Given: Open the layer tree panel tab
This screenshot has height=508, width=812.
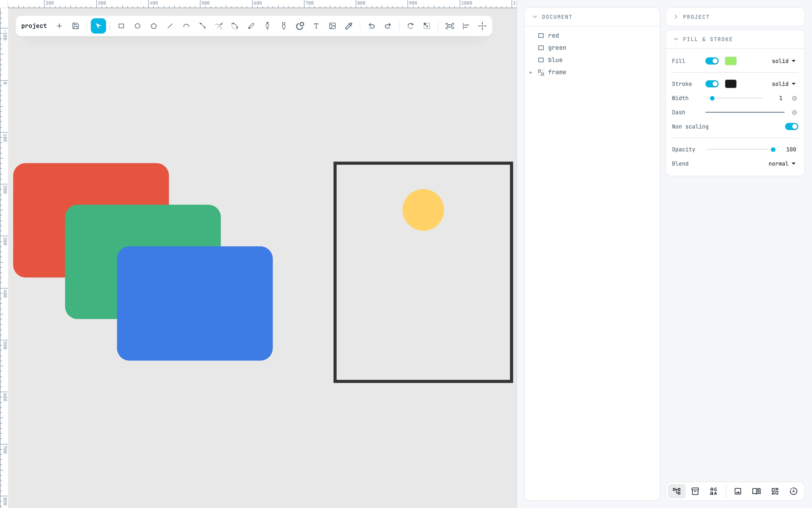Looking at the screenshot, I should click(x=677, y=491).
